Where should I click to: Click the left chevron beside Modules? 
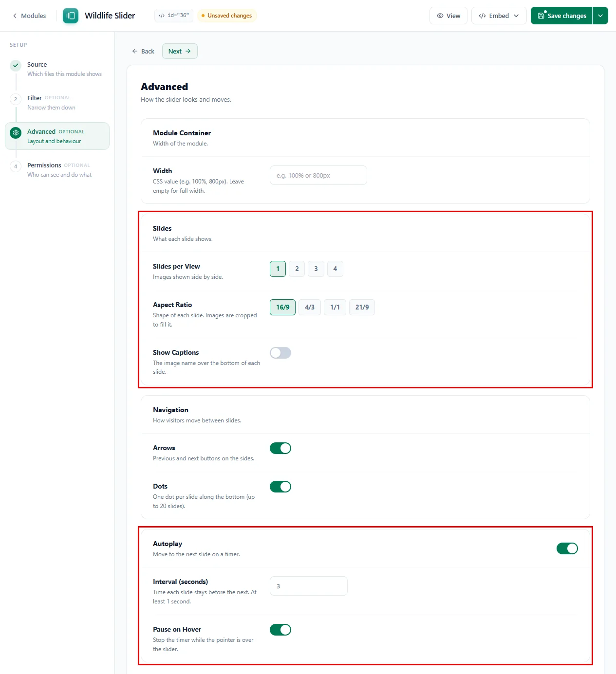[15, 16]
